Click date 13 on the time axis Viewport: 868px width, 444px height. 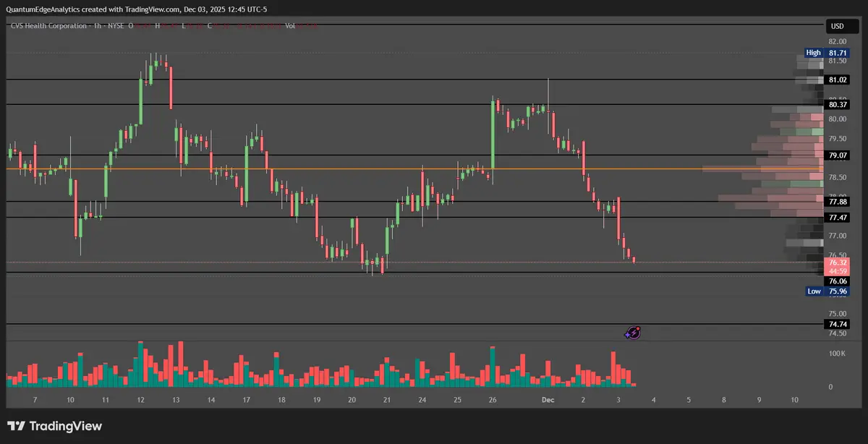pos(176,399)
